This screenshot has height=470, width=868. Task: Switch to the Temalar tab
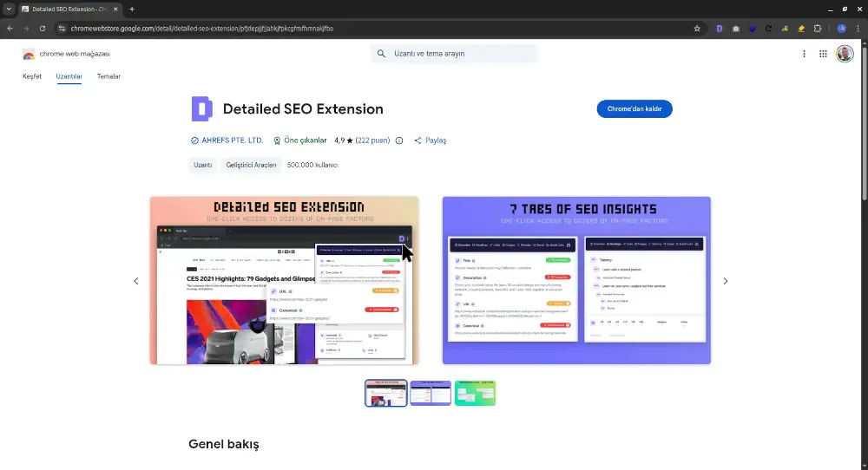108,76
